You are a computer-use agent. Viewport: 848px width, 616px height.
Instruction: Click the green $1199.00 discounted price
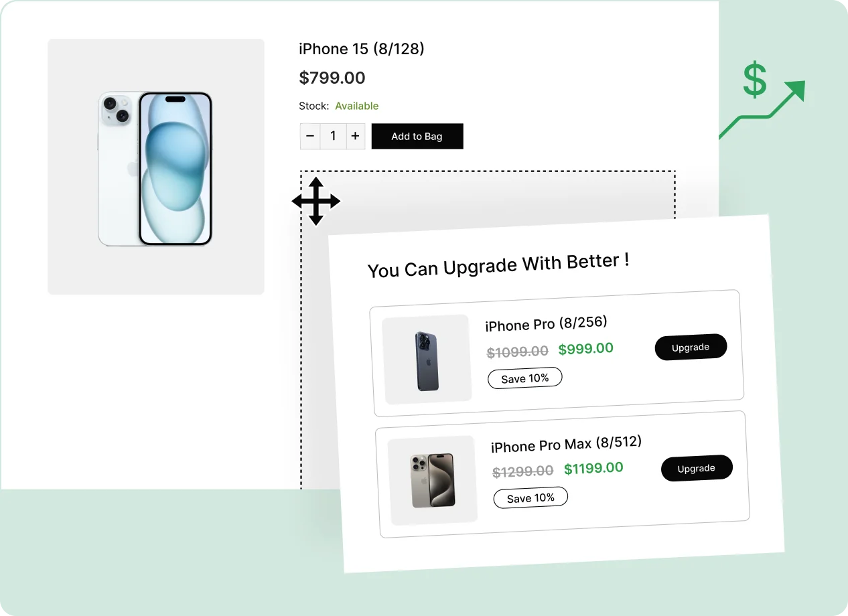click(x=593, y=468)
